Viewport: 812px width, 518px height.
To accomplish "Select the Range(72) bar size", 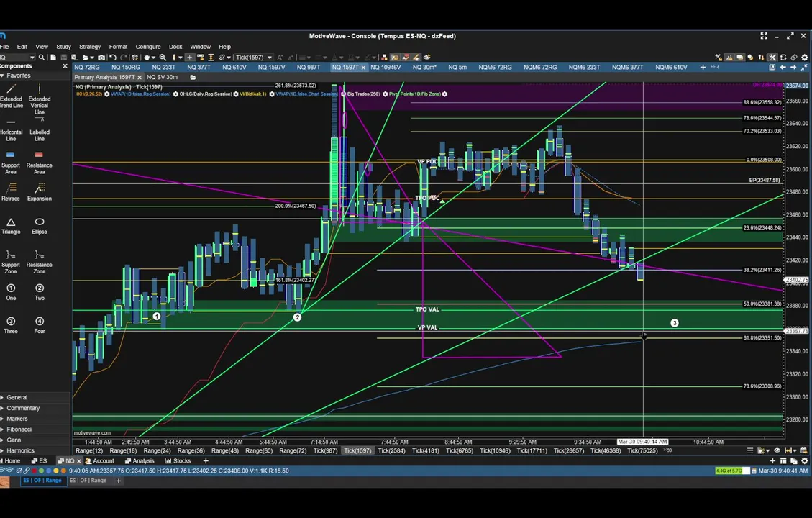I will click(293, 450).
